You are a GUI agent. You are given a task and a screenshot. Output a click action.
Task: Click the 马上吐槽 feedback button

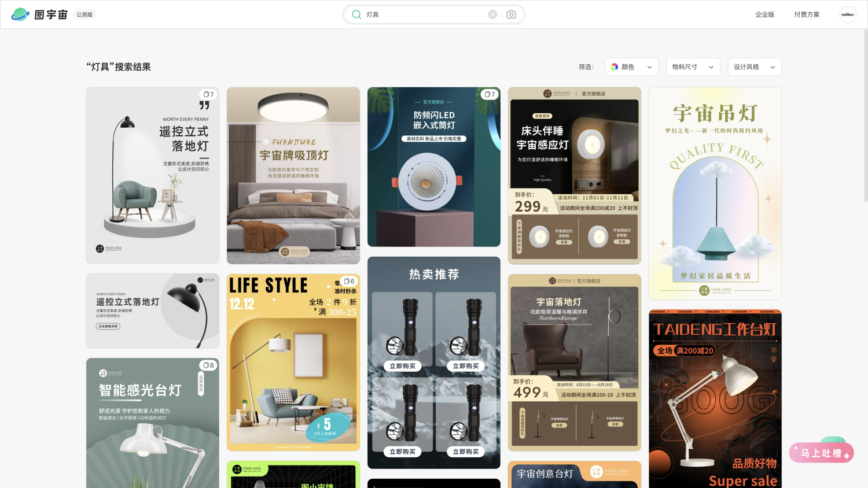pos(821,453)
